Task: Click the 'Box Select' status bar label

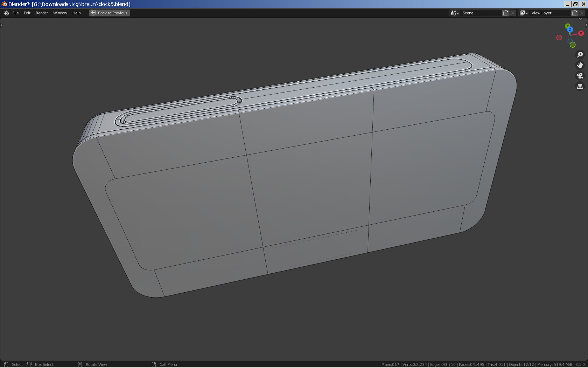Action: point(44,364)
